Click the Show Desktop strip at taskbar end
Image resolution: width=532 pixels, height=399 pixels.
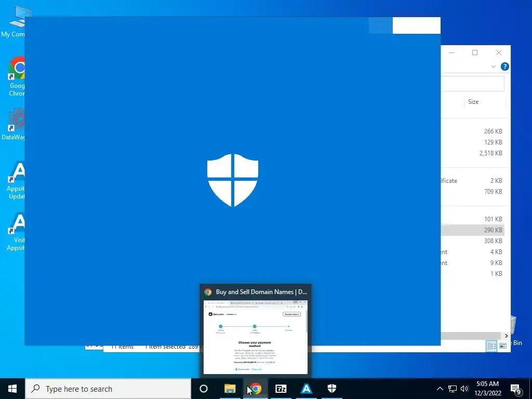[x=530, y=389]
